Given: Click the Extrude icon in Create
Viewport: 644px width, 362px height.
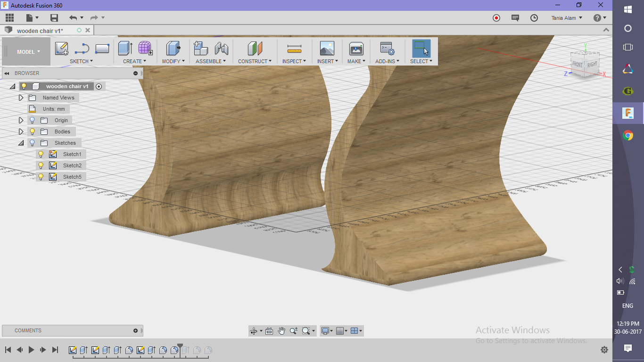Looking at the screenshot, I should tap(125, 49).
